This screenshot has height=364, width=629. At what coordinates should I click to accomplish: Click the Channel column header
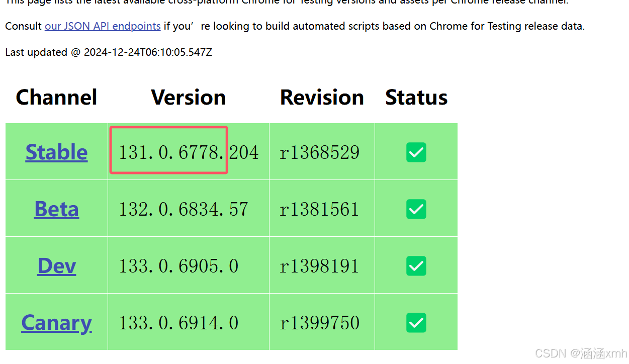pos(56,97)
